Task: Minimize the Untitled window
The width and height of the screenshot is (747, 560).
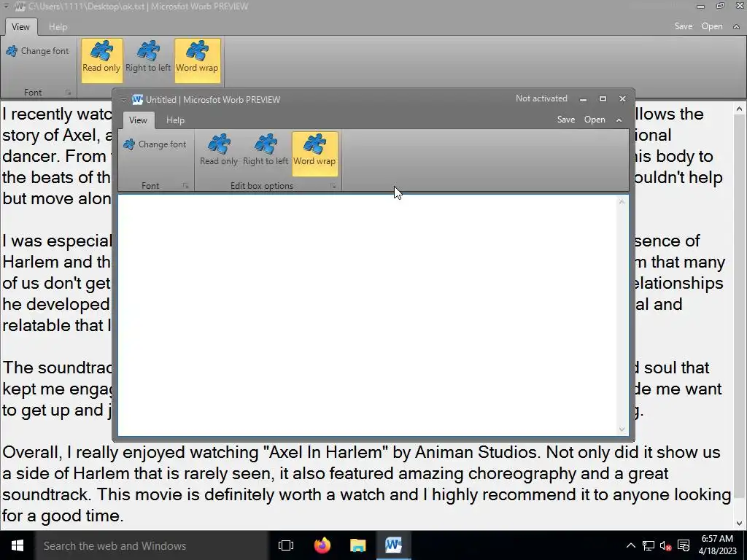Action: (583, 99)
